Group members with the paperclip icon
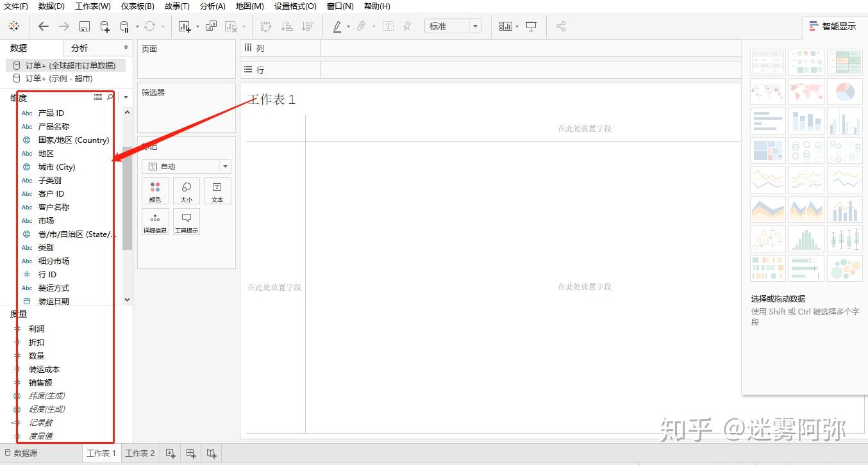The width and height of the screenshot is (868, 465). coord(361,26)
